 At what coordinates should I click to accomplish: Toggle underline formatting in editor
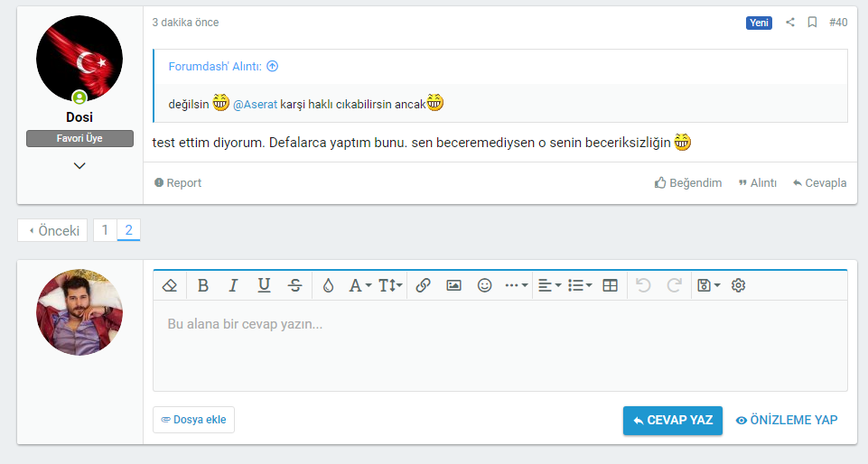(x=264, y=285)
